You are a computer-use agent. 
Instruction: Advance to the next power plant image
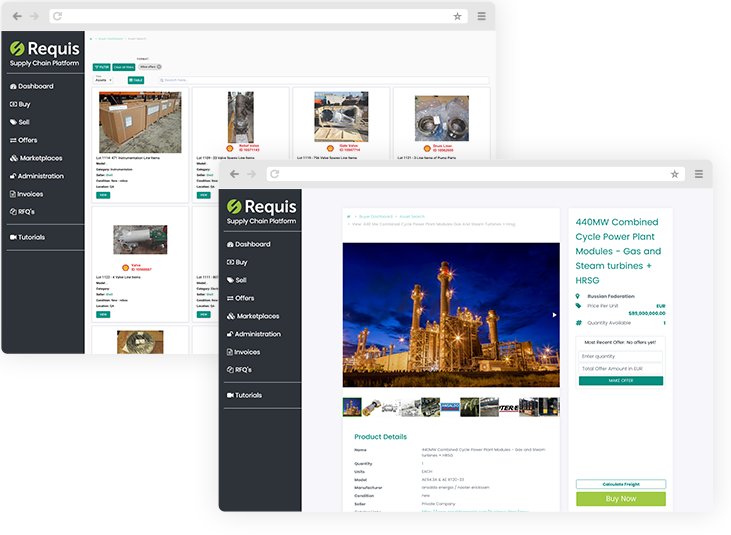[x=554, y=315]
